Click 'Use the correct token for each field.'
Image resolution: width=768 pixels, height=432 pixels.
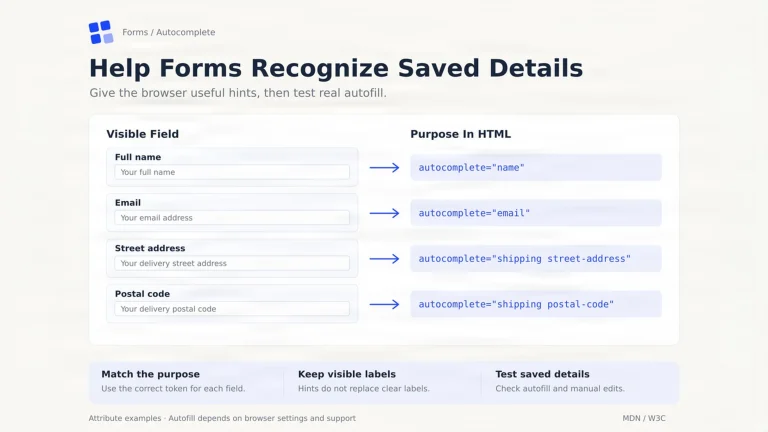[173, 388]
